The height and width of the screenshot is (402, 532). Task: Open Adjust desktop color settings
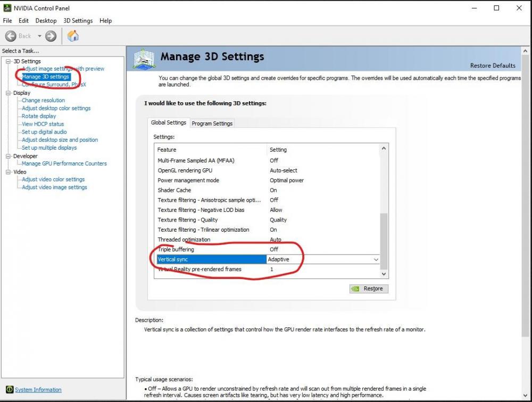(x=56, y=108)
